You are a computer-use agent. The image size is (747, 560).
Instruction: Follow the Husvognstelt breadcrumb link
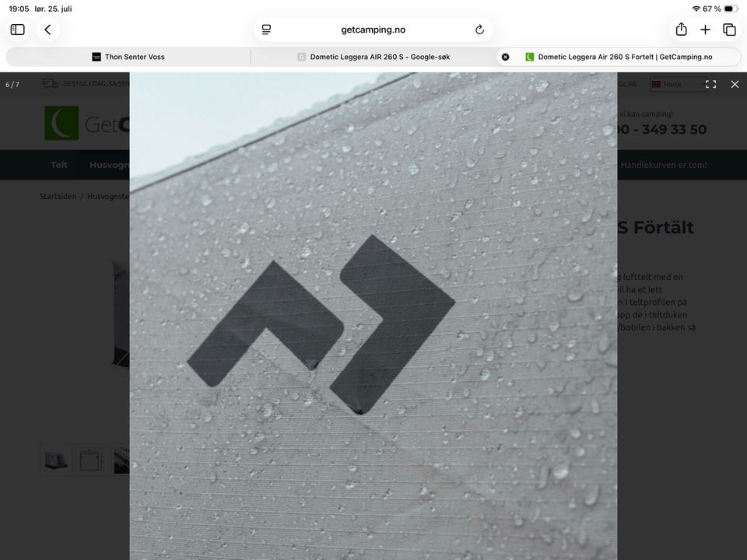(108, 196)
